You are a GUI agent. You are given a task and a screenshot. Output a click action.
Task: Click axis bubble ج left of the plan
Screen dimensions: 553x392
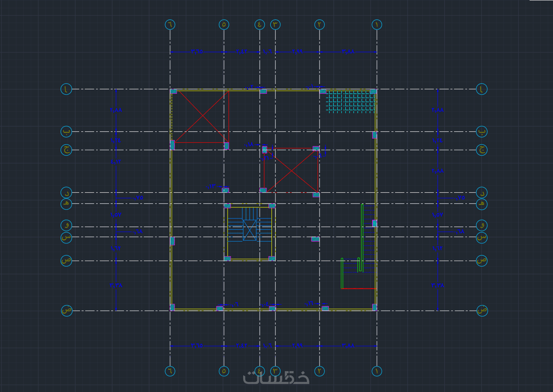(66, 150)
